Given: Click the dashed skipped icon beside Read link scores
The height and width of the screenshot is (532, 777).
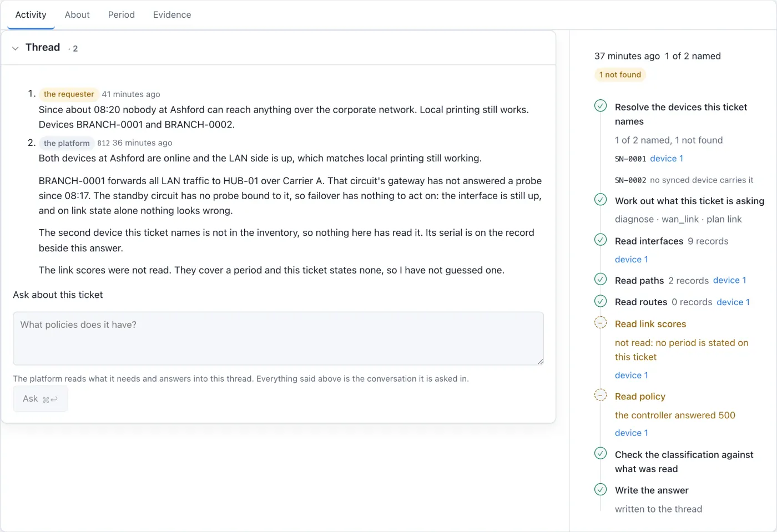Looking at the screenshot, I should coord(601,322).
